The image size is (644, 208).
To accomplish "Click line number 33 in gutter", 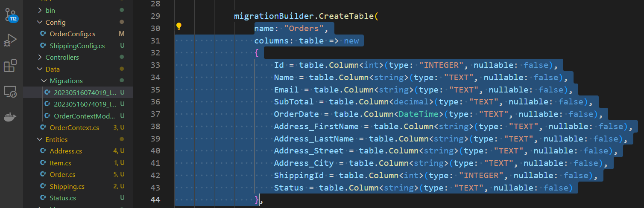I will point(155,65).
